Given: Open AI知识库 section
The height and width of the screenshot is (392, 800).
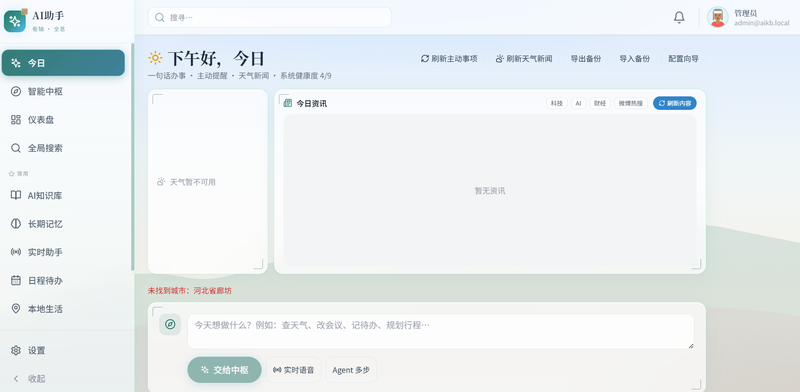Looking at the screenshot, I should [63, 195].
